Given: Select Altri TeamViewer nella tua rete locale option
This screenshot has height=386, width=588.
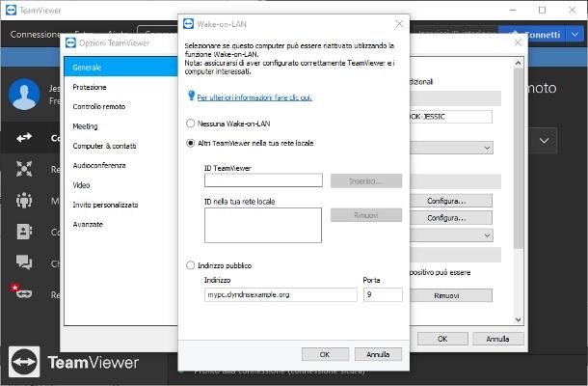Looking at the screenshot, I should (191, 143).
